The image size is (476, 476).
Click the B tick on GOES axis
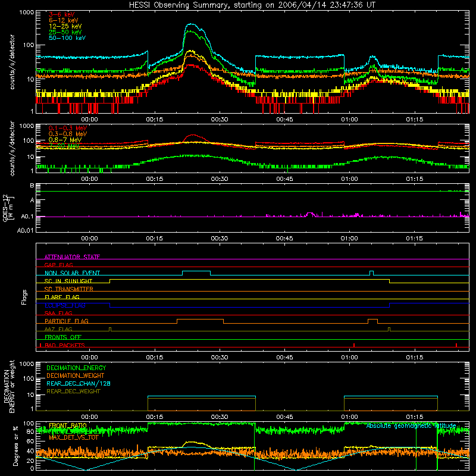(32, 185)
